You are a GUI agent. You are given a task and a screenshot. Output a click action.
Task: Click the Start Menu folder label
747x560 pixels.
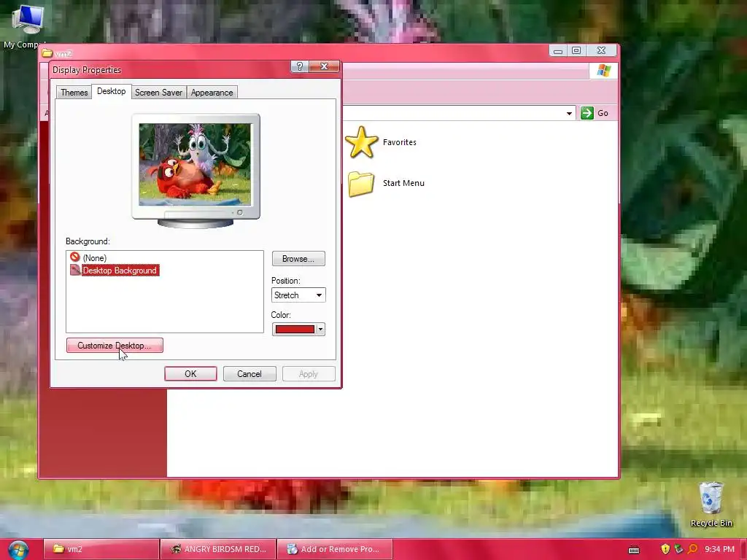tap(403, 183)
